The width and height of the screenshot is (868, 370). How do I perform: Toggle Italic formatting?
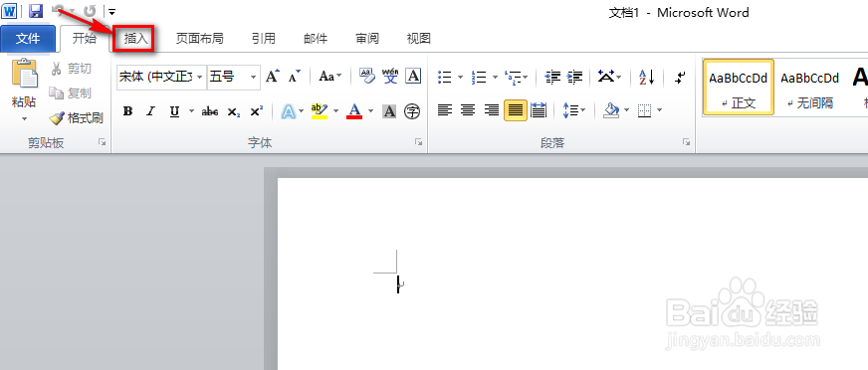pyautogui.click(x=150, y=111)
